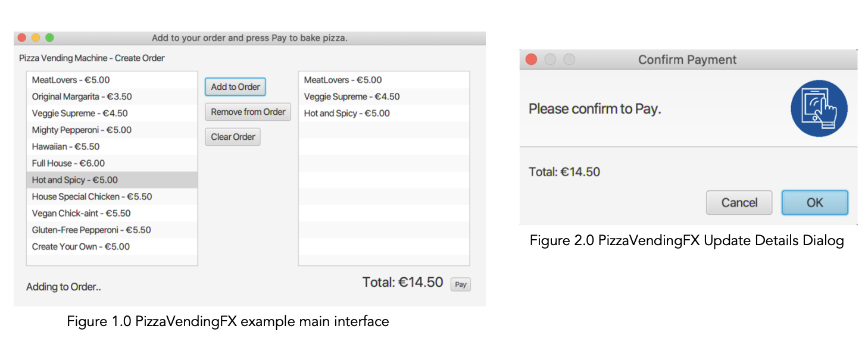This screenshot has width=868, height=357.
Task: Click the Clear Order button
Action: 232,136
